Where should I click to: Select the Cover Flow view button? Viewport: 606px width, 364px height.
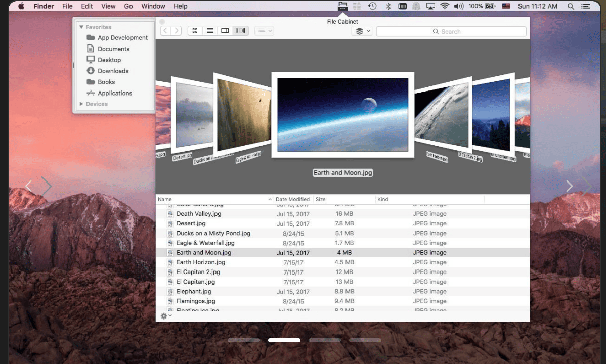(x=240, y=30)
